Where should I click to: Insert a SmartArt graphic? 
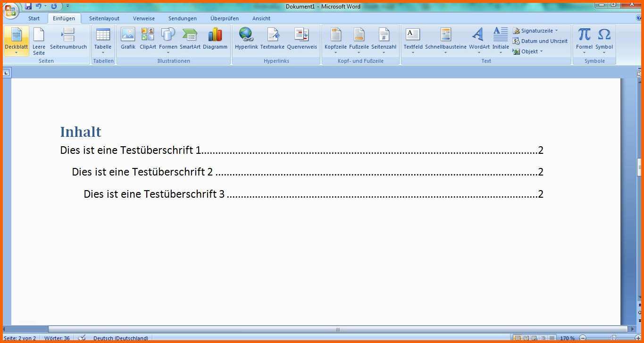190,38
